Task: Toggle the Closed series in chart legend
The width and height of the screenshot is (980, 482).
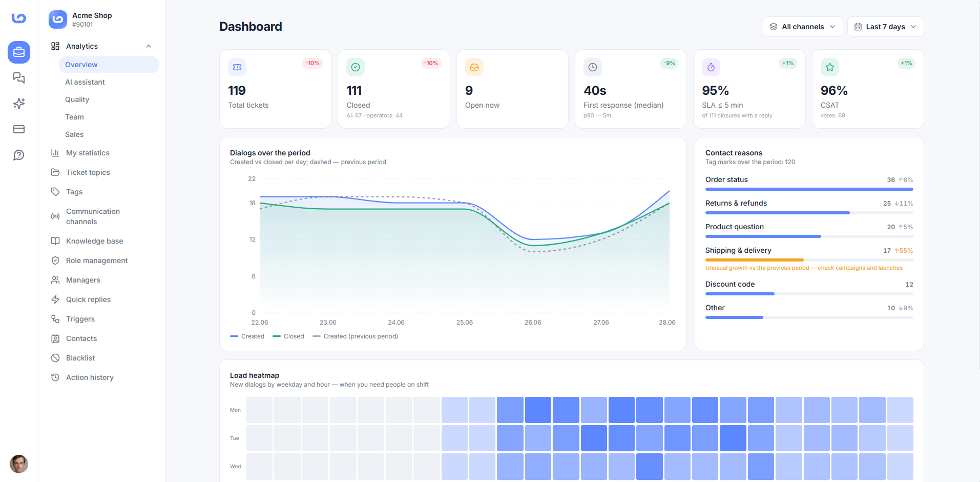Action: pos(288,336)
